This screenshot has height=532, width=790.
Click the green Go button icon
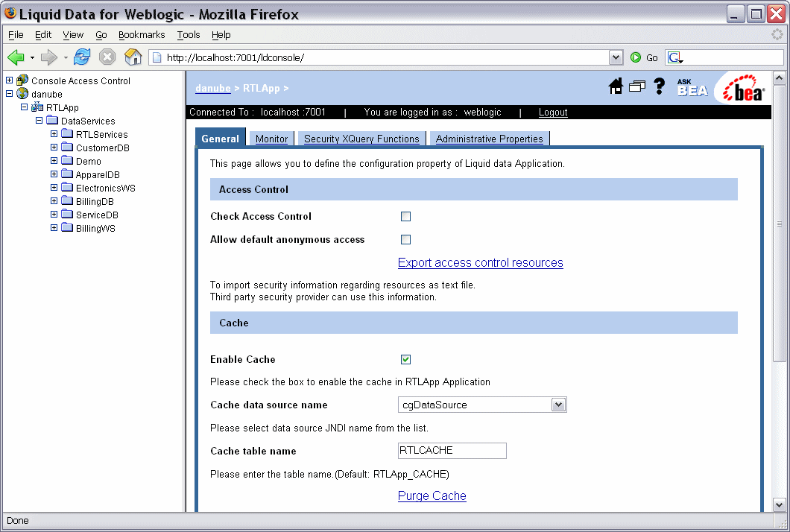click(x=636, y=57)
